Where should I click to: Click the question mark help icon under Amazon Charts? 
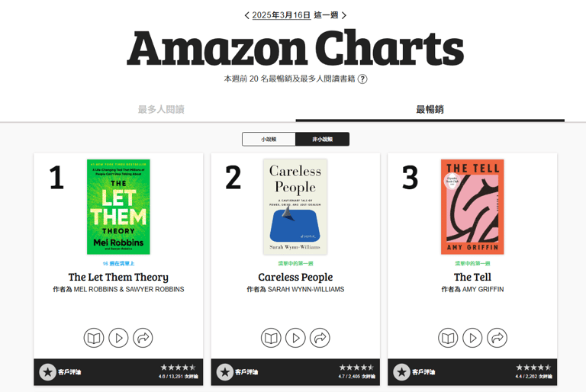362,79
